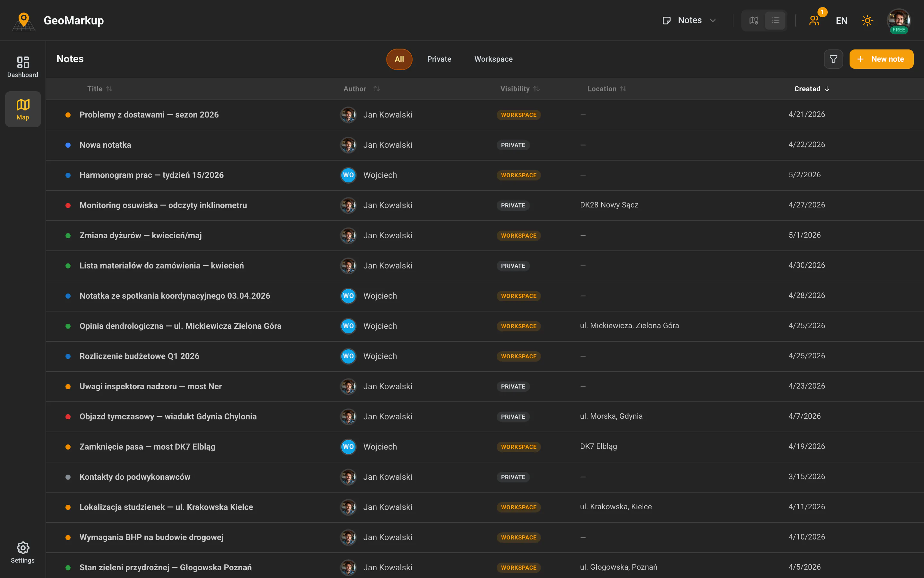Viewport: 924px width, 578px height.
Task: Click location ul. Głogowska, Poznań
Action: tap(619, 567)
